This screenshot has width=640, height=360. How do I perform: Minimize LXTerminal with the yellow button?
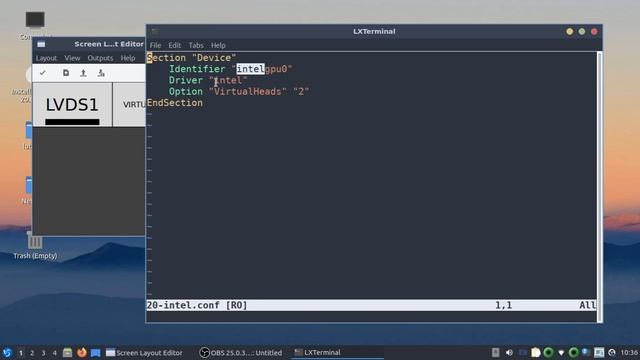click(569, 31)
